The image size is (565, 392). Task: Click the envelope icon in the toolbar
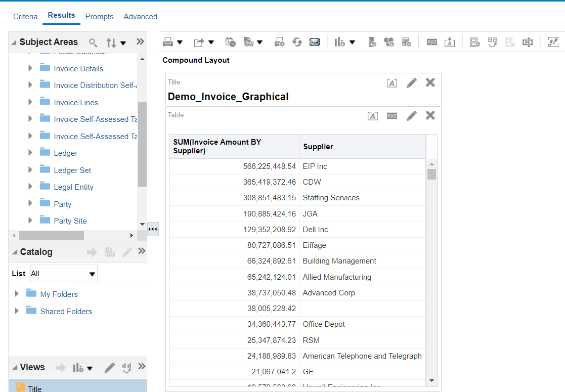click(315, 42)
